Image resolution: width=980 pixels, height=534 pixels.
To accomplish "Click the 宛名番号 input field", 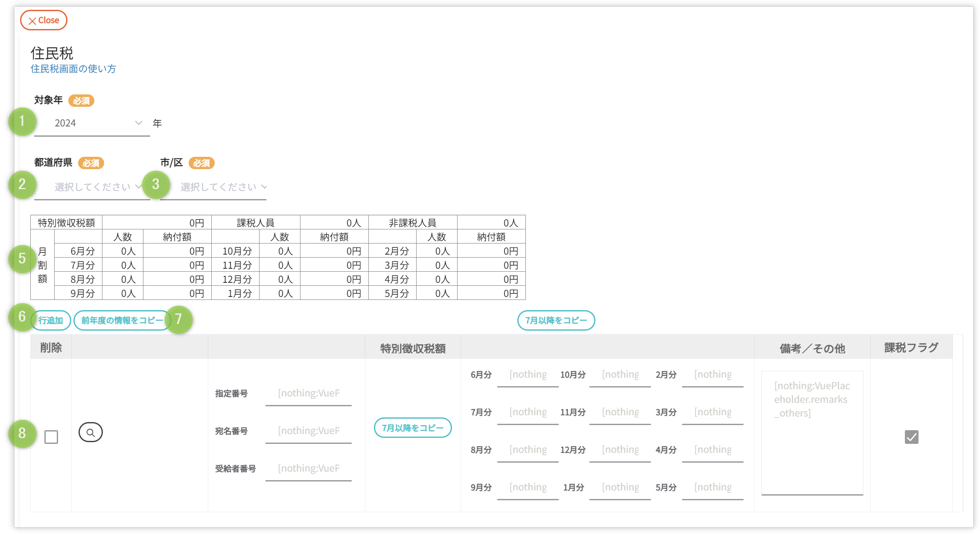I will (308, 431).
